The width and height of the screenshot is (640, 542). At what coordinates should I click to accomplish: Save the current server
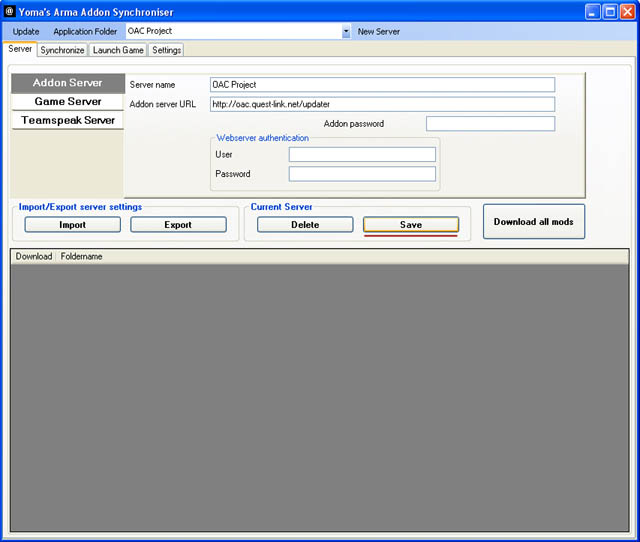[411, 225]
